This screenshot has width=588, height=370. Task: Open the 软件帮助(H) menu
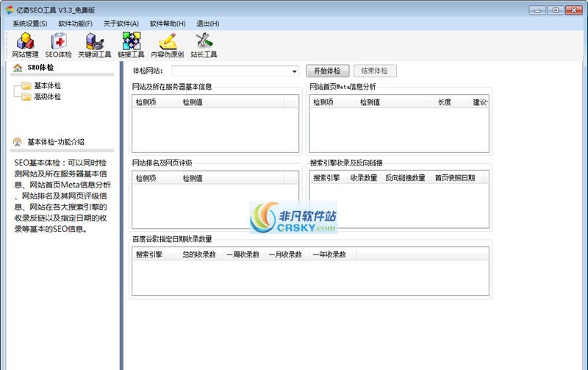168,24
